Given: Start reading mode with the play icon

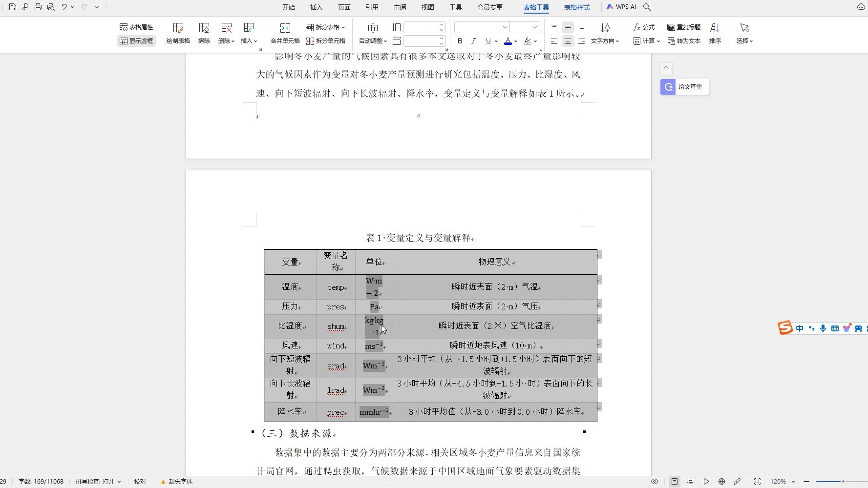Looking at the screenshot, I should click(706, 482).
